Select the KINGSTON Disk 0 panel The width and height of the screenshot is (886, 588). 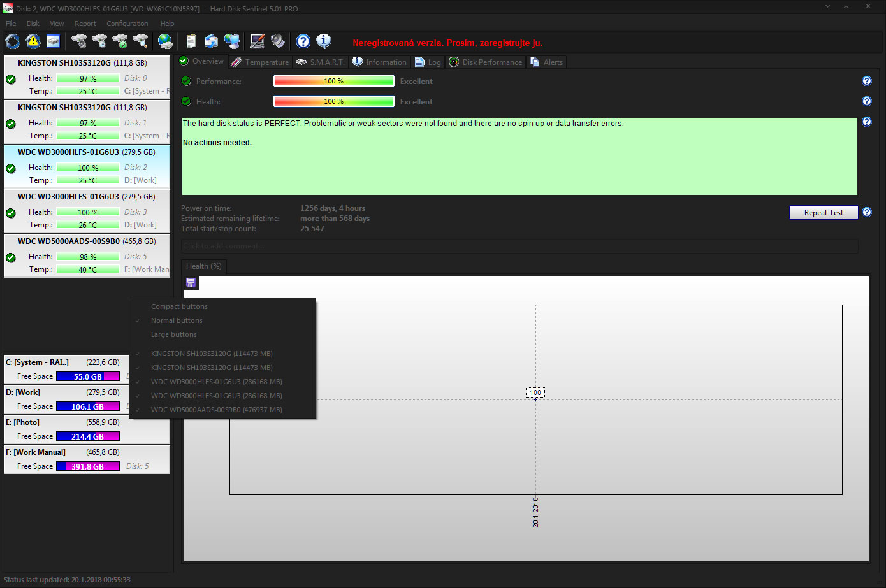click(x=87, y=77)
